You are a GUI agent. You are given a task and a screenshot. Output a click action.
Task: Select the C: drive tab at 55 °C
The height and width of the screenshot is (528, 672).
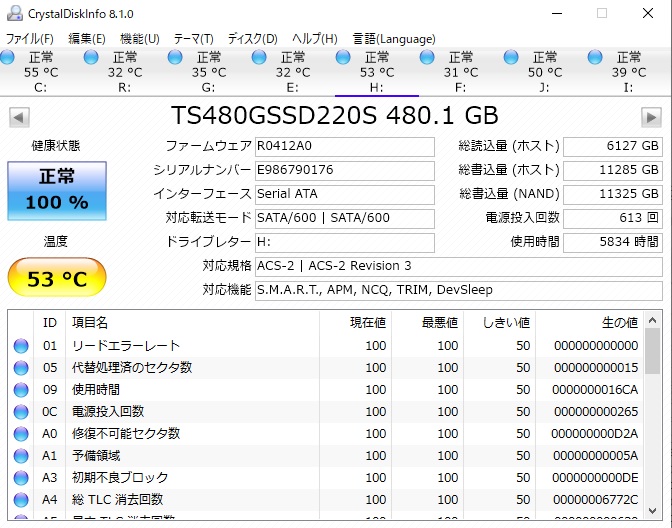(41, 72)
